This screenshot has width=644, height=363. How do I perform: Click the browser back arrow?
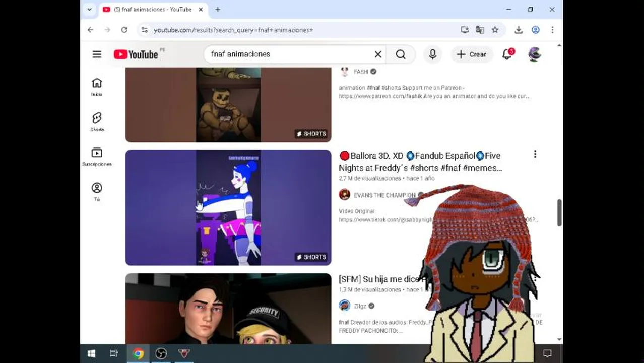pyautogui.click(x=90, y=30)
